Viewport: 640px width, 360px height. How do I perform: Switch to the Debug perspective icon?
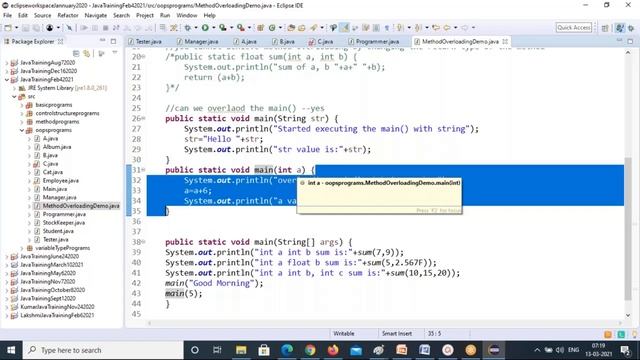click(x=631, y=28)
